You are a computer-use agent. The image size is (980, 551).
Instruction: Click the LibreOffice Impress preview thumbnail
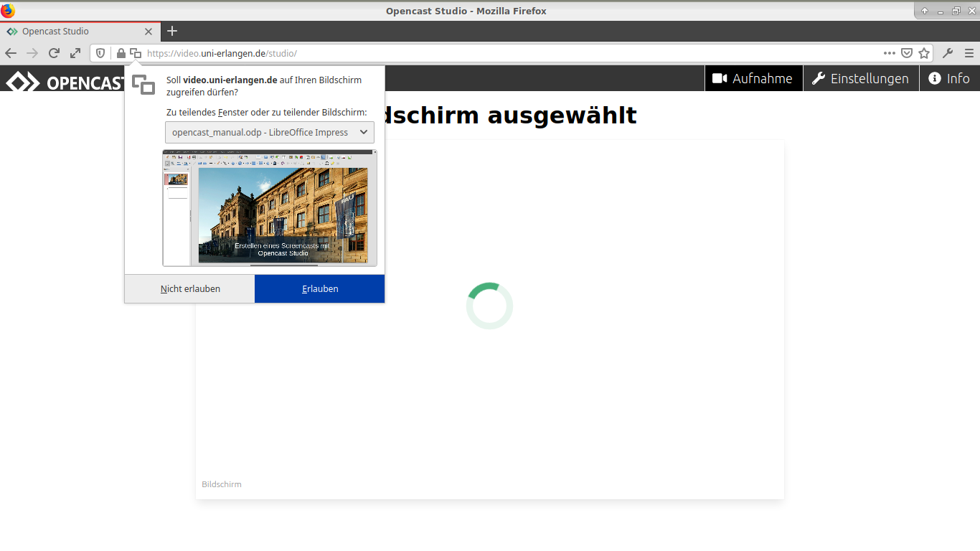point(270,208)
